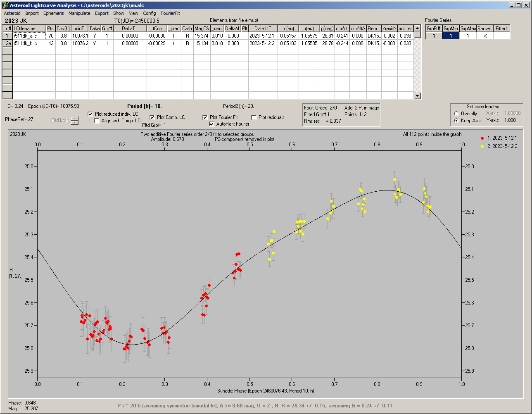Open the Manipulate menu
Image resolution: width=532 pixels, height=414 pixels.
coord(79,13)
